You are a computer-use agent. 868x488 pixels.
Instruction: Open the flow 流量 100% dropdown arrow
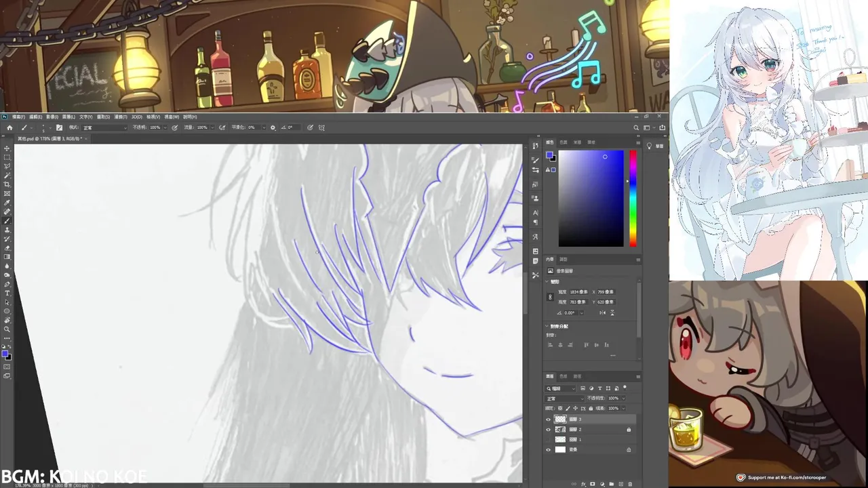(212, 127)
